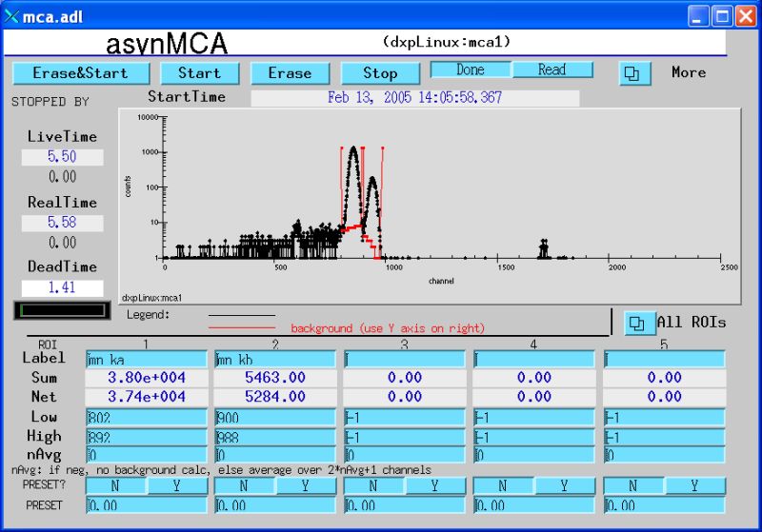762x532 pixels.
Task: Click the RealTime value 5.58
Action: [x=62, y=223]
